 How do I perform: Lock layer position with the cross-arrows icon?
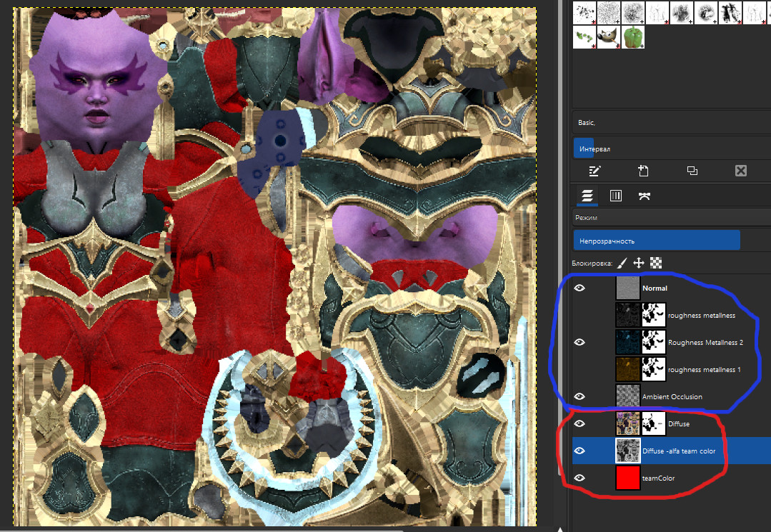pyautogui.click(x=638, y=263)
